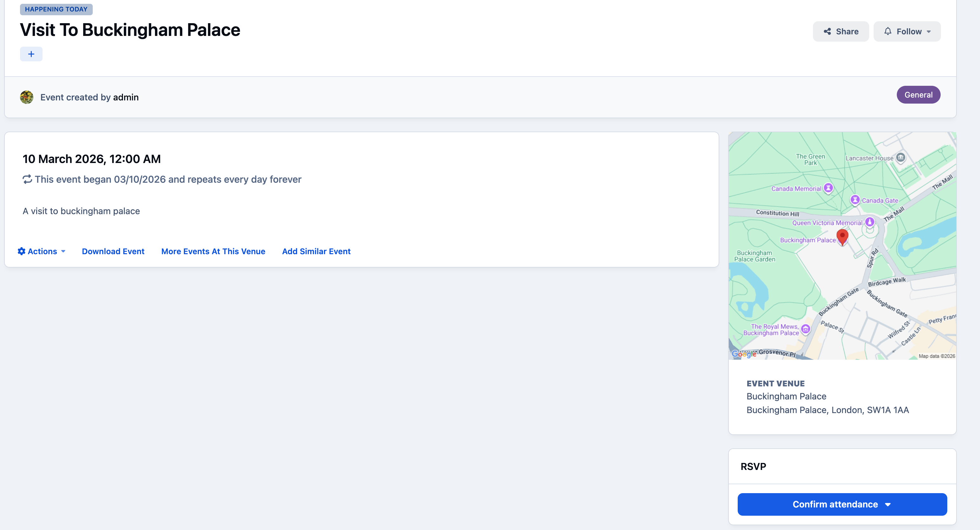Screen dimensions: 980x530
Task: Open the admin profile link
Action: pyautogui.click(x=125, y=98)
